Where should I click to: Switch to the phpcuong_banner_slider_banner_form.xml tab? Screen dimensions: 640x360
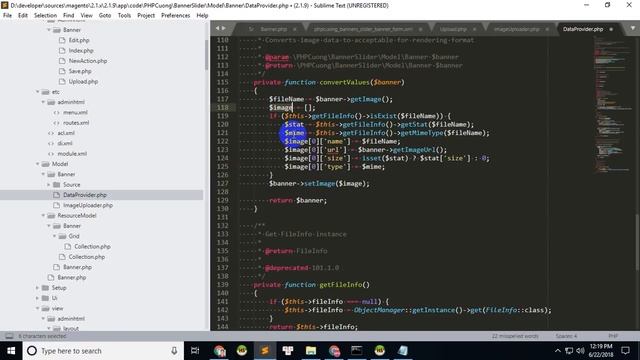(363, 29)
